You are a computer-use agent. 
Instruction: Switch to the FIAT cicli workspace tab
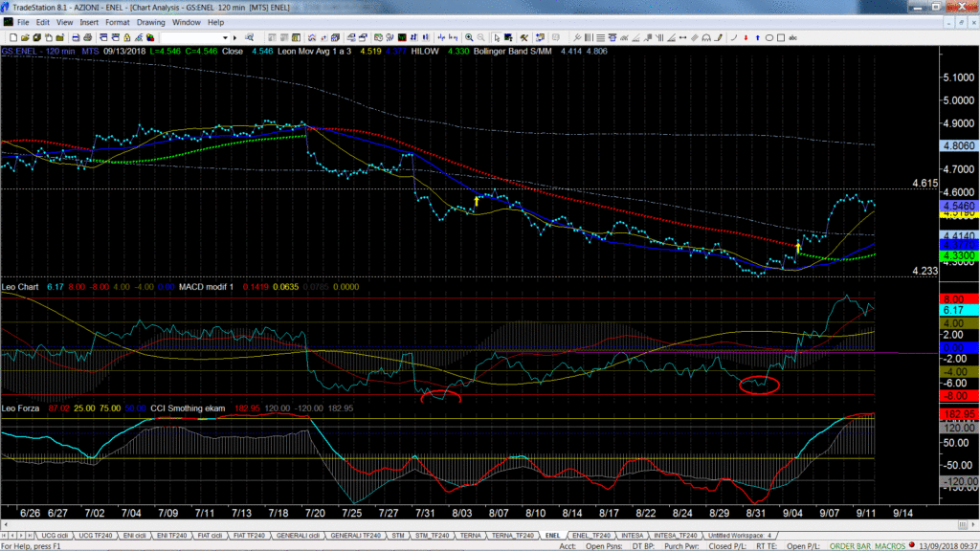[210, 536]
